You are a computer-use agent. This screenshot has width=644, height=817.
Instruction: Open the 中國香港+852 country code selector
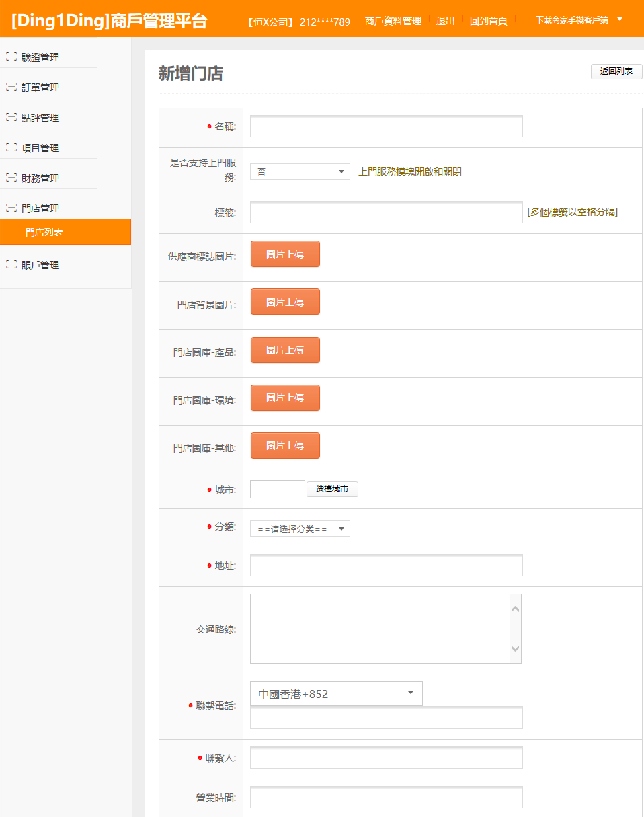[336, 693]
